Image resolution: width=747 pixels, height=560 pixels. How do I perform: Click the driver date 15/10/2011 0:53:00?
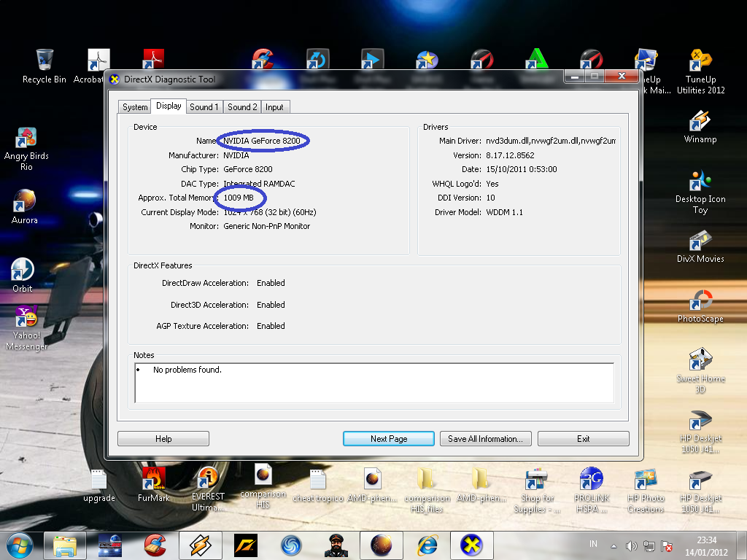coord(521,169)
